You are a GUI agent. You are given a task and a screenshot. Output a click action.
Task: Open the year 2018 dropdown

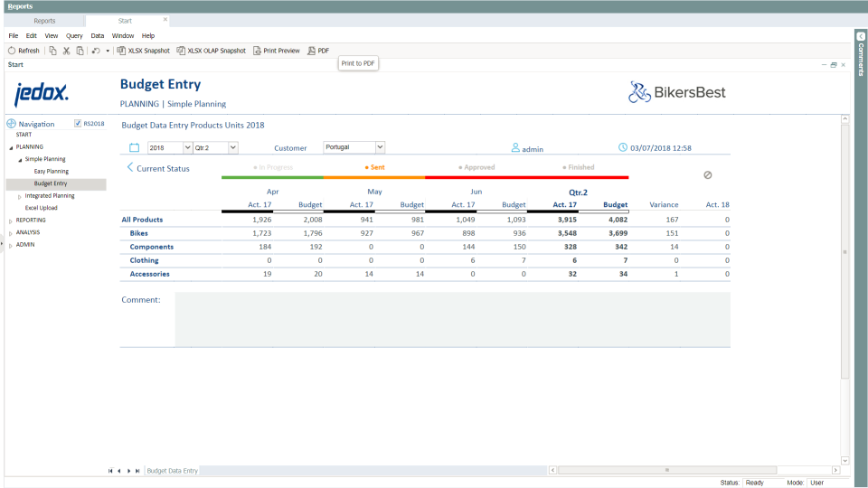(x=187, y=147)
